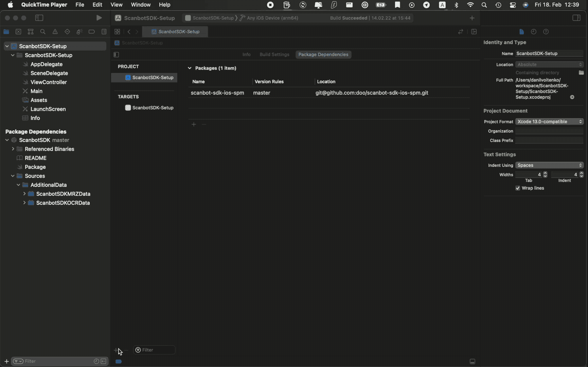Open the Project Format dropdown
This screenshot has height=367, width=588.
click(549, 122)
